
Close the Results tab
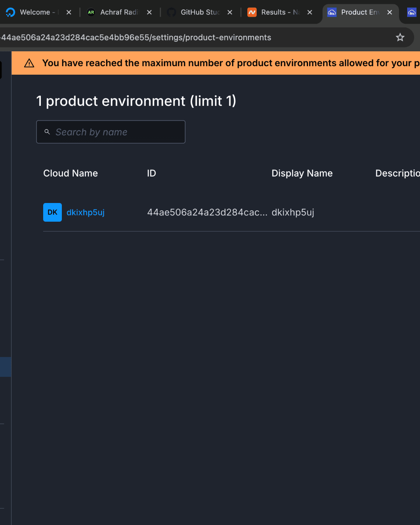(310, 12)
